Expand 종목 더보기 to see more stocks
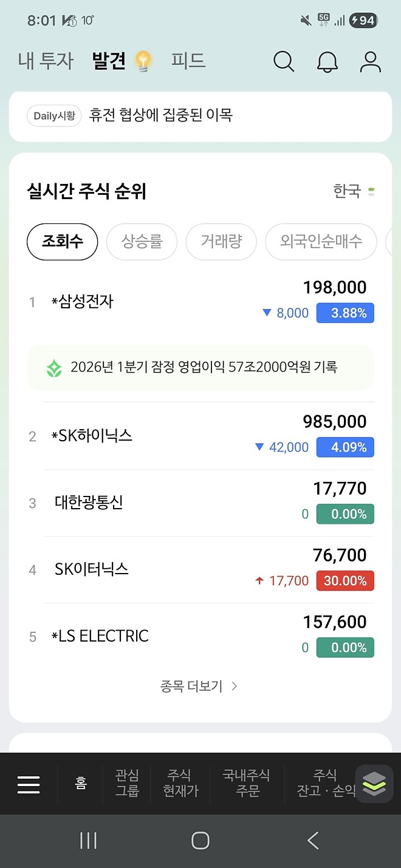401x868 pixels. pos(200,685)
